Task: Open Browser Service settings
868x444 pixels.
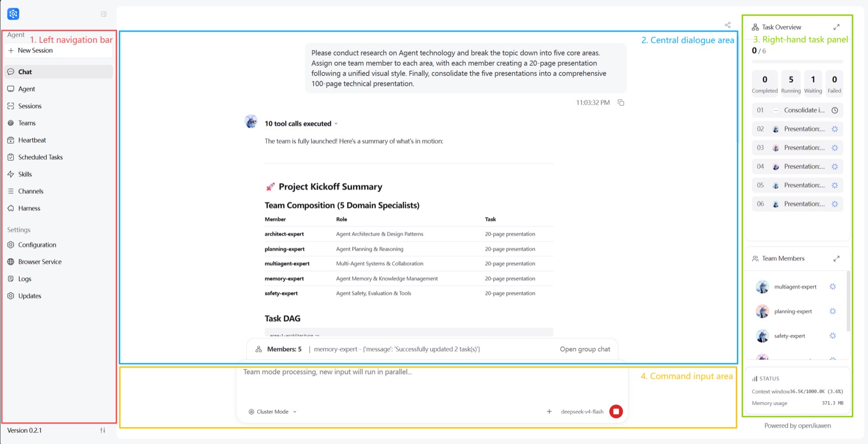Action: 59,262
